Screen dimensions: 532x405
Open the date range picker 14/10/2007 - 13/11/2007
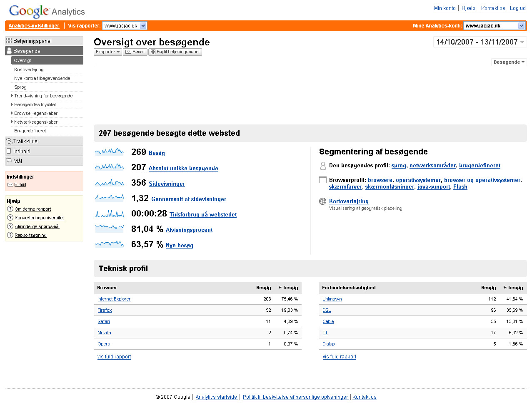480,42
